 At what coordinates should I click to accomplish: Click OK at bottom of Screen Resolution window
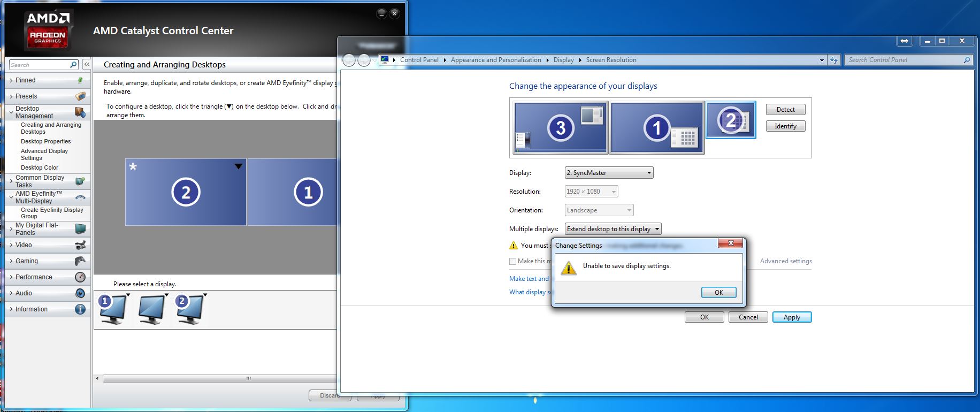point(704,317)
